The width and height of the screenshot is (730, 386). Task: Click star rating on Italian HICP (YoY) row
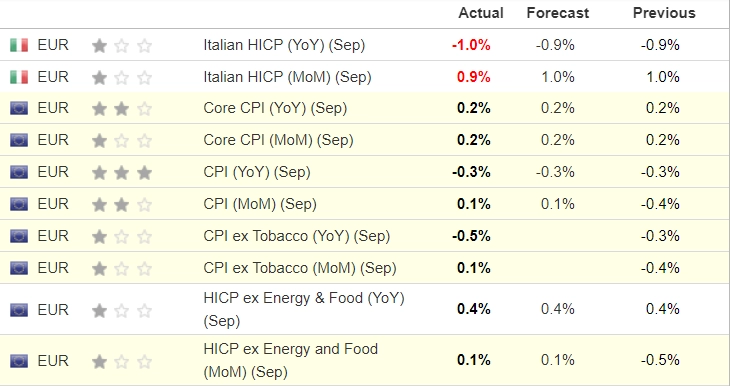coord(122,46)
